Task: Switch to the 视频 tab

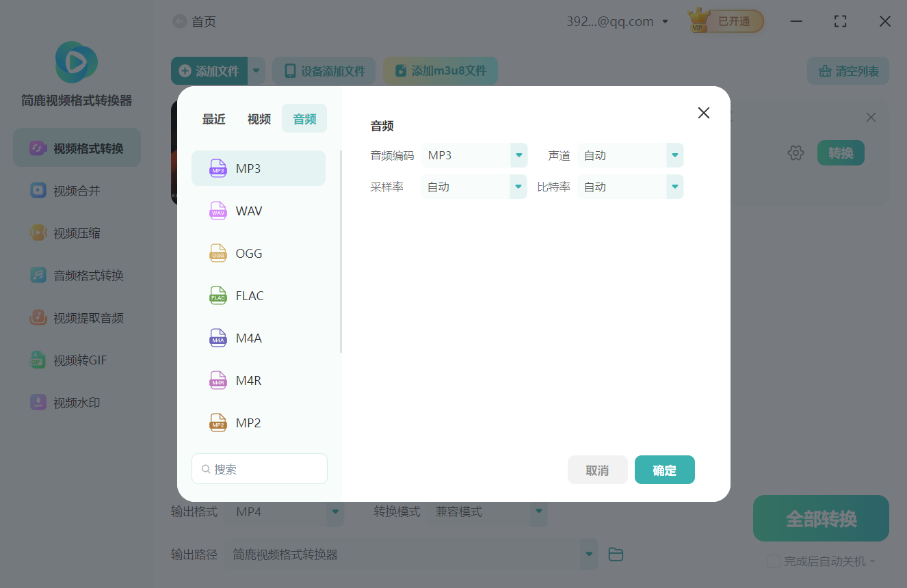Action: pos(259,118)
